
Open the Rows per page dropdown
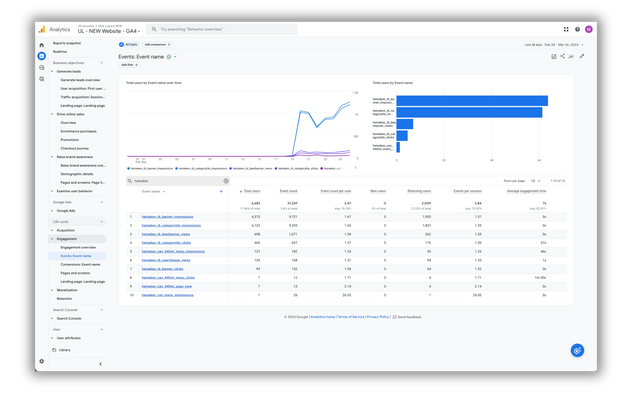pos(535,181)
